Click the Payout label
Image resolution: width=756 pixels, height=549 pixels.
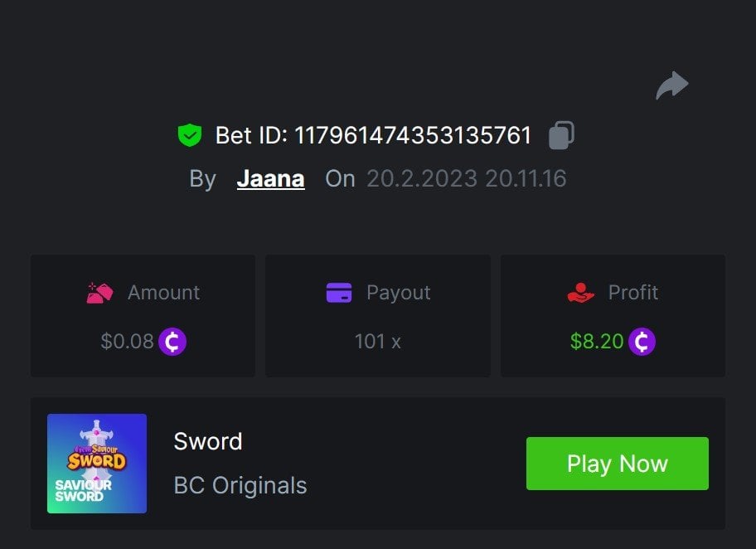coord(399,293)
